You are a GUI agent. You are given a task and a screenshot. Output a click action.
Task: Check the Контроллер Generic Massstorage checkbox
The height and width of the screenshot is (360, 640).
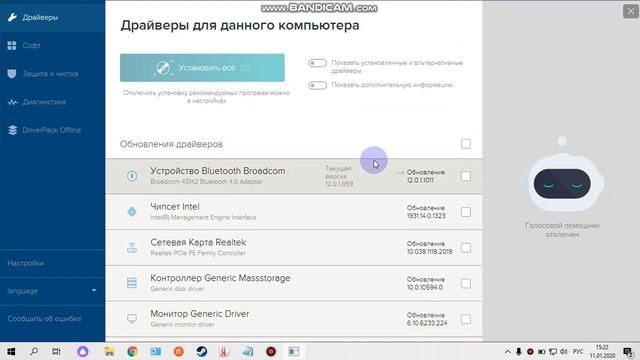click(x=466, y=283)
